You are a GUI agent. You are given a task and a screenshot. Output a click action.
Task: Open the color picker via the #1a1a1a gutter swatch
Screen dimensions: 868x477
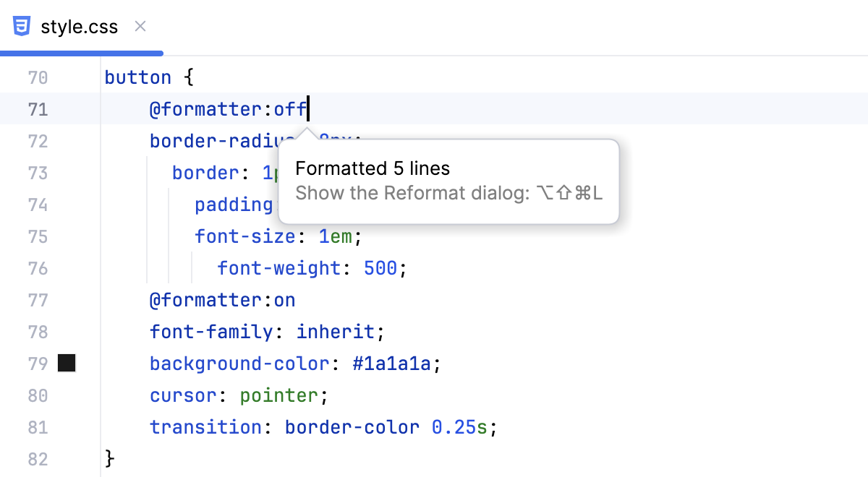pyautogui.click(x=66, y=364)
